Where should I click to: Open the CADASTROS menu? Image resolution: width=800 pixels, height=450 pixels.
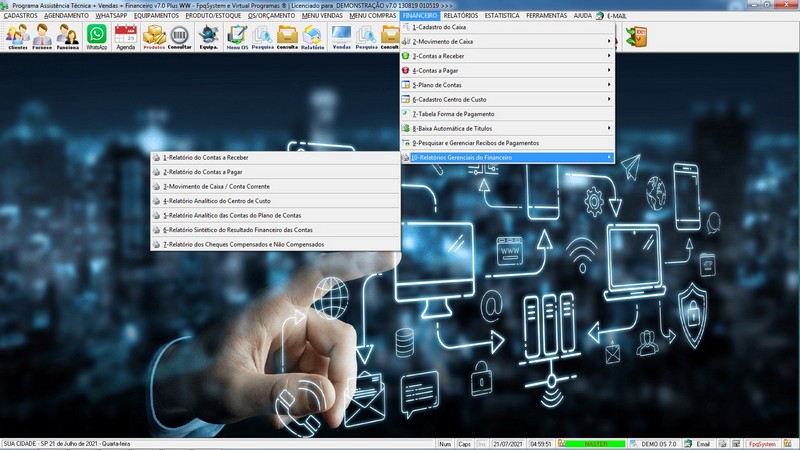click(x=20, y=16)
